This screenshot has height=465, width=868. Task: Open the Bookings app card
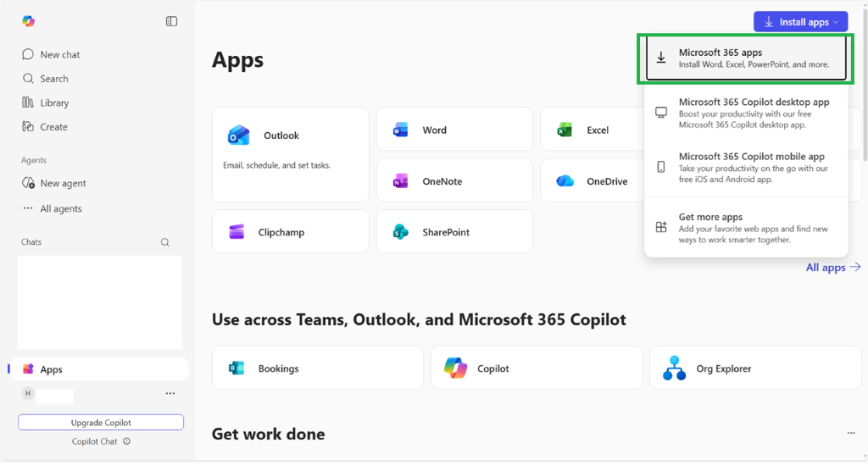coord(317,368)
